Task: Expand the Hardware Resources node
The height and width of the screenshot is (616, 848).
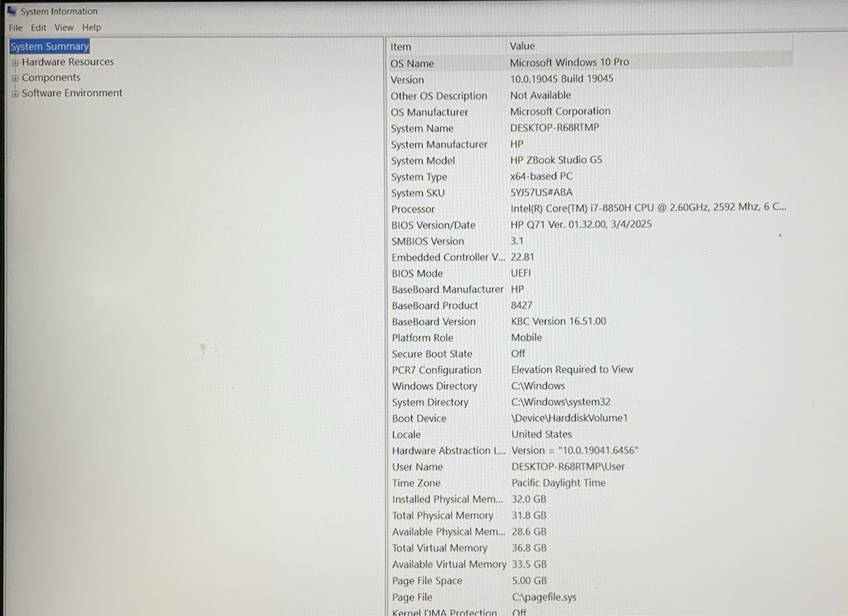Action: [x=15, y=62]
